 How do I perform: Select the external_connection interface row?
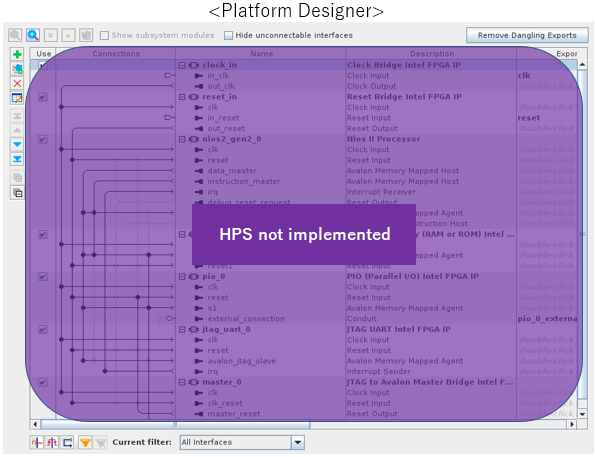[x=304, y=319]
